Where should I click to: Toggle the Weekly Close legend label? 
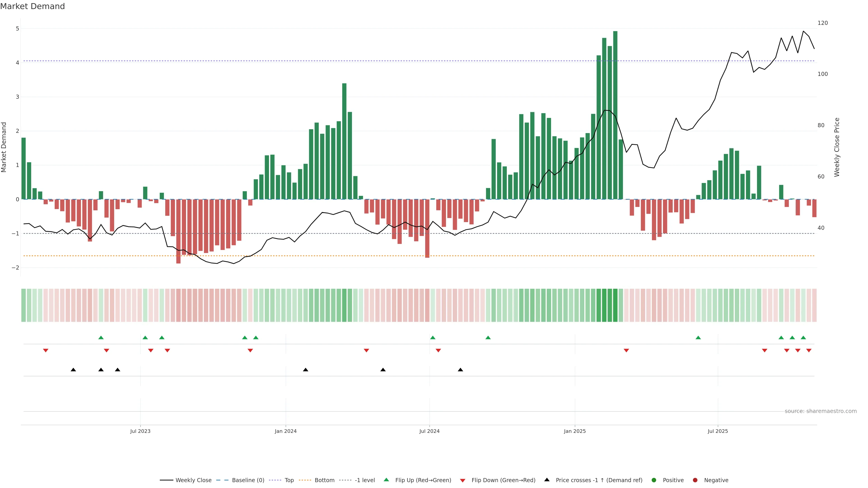coord(193,480)
